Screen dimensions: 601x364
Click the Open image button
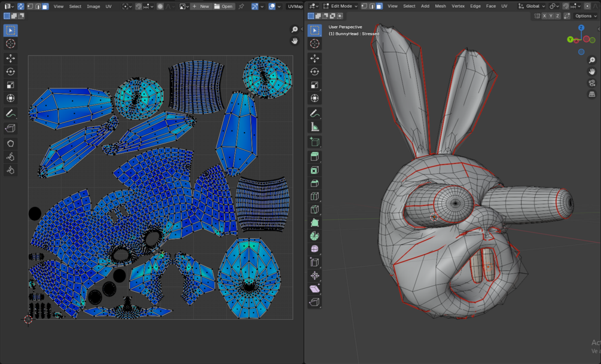[x=224, y=6]
